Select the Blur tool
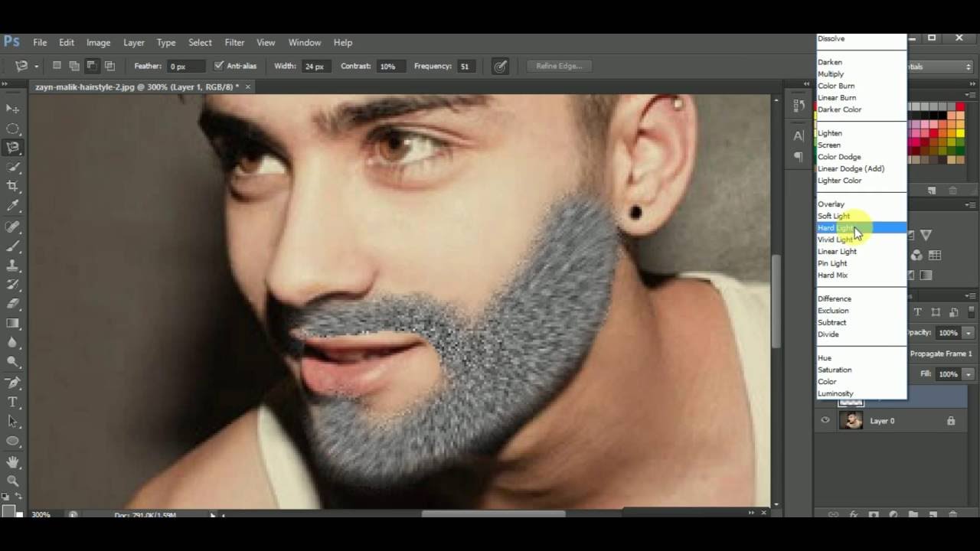980x551 pixels. pyautogui.click(x=12, y=343)
